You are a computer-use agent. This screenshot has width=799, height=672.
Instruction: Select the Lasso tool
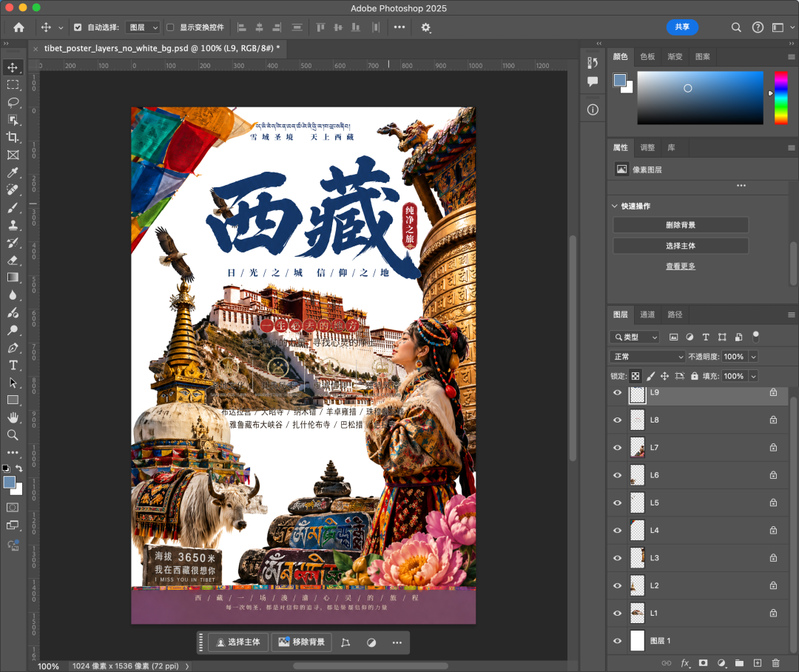click(x=13, y=102)
